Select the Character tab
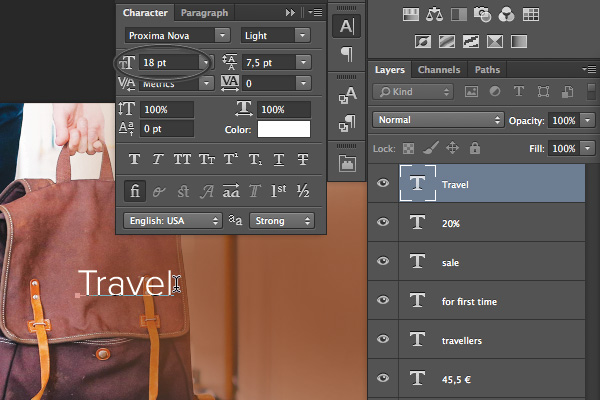The height and width of the screenshot is (400, 600). pos(145,13)
